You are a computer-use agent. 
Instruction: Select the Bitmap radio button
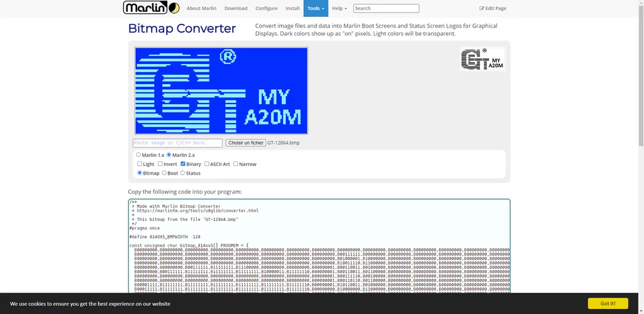(140, 173)
